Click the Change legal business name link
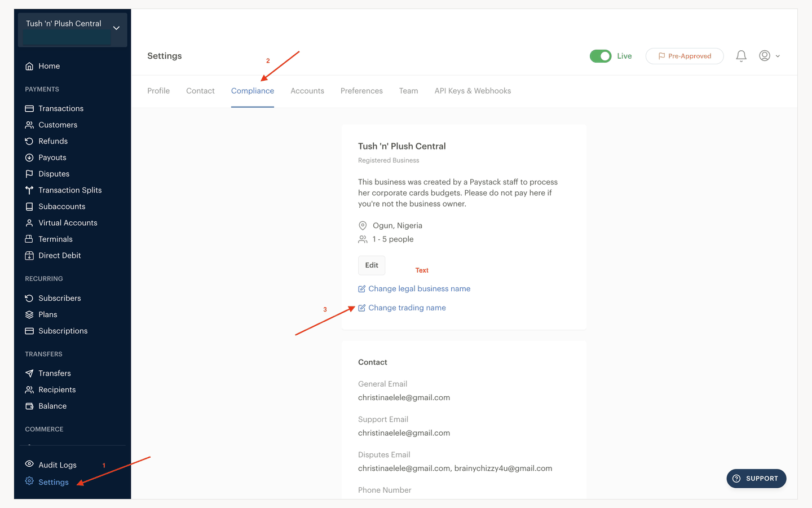The width and height of the screenshot is (812, 508). pyautogui.click(x=419, y=289)
